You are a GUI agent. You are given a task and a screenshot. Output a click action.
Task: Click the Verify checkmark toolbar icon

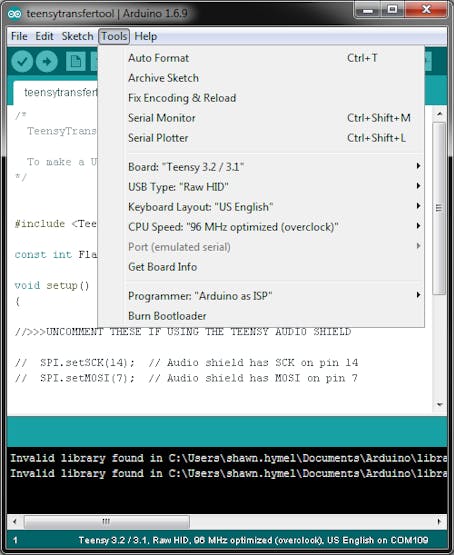22,62
